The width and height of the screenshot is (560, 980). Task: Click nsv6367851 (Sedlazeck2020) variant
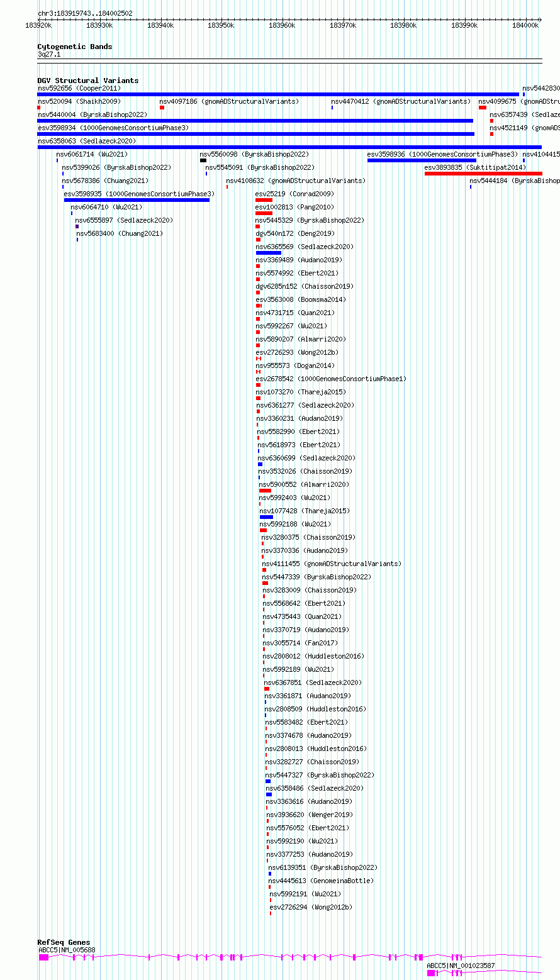click(313, 682)
